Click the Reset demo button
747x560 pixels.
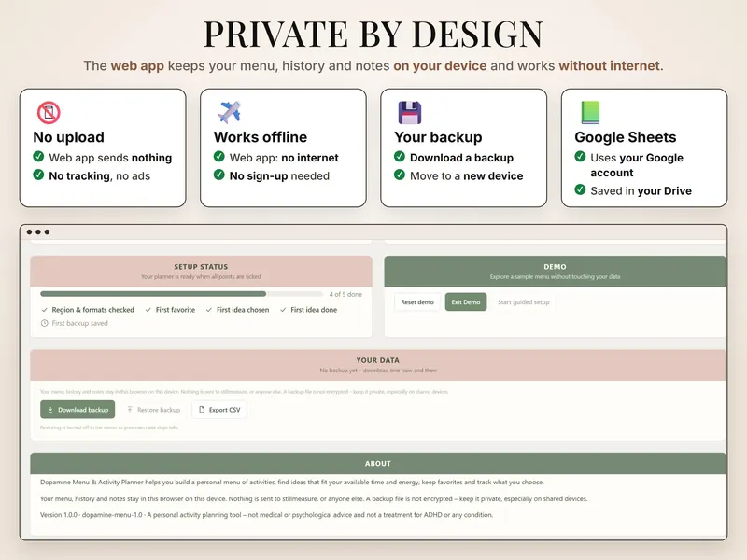417,301
